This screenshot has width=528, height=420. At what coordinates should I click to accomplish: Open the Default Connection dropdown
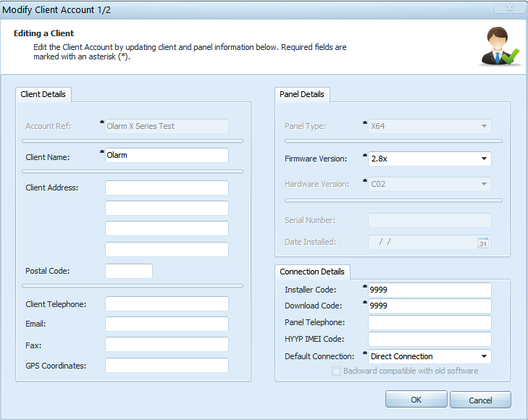[484, 356]
